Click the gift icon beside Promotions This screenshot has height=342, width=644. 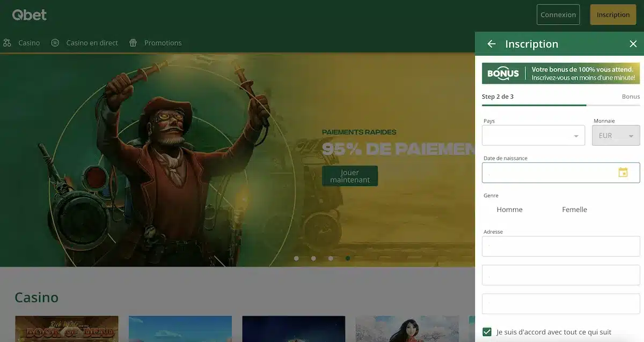(133, 43)
